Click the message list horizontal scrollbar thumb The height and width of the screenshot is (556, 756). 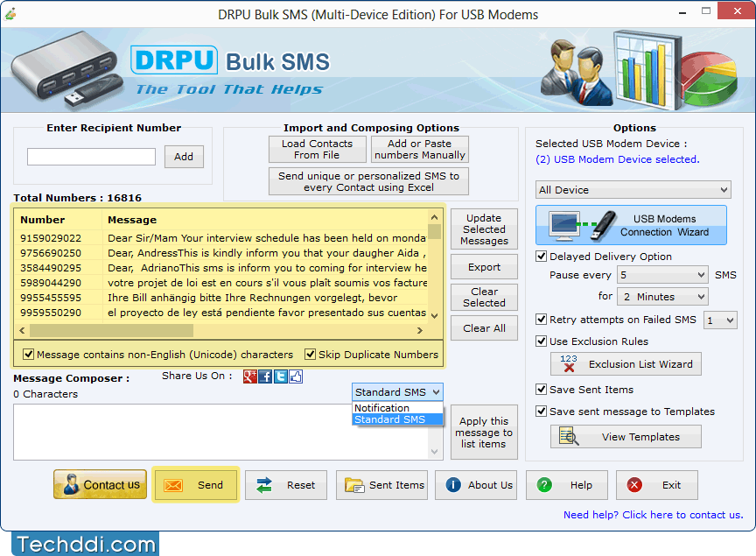pos(111,331)
